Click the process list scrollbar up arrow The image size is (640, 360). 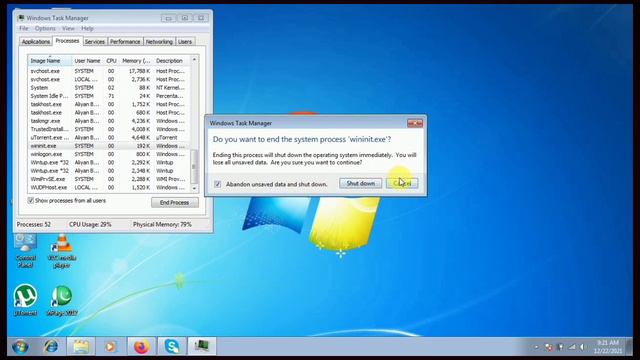point(194,60)
